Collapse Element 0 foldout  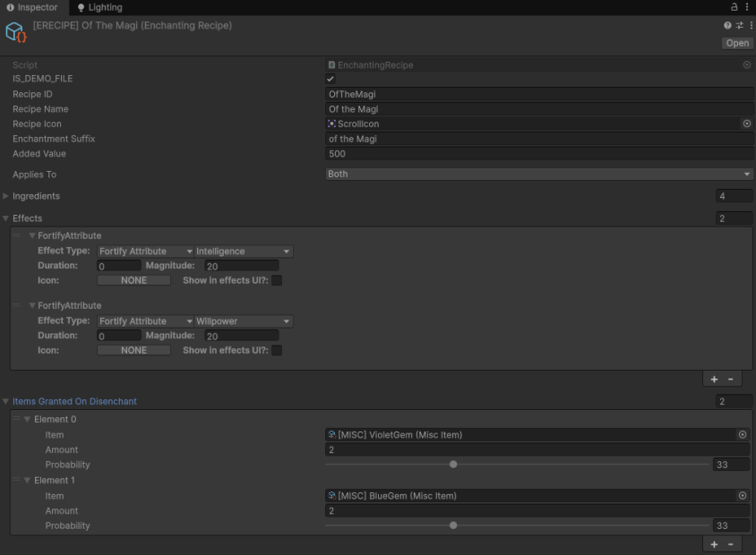click(x=28, y=419)
